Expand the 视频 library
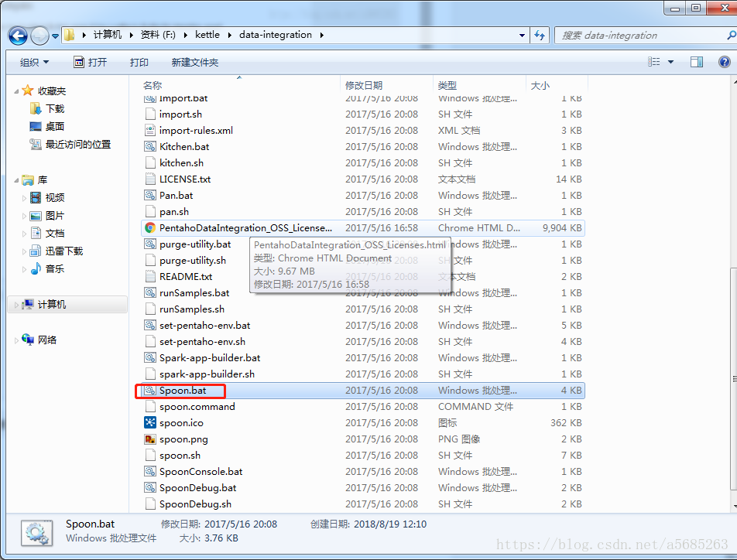Image resolution: width=737 pixels, height=560 pixels. click(24, 198)
